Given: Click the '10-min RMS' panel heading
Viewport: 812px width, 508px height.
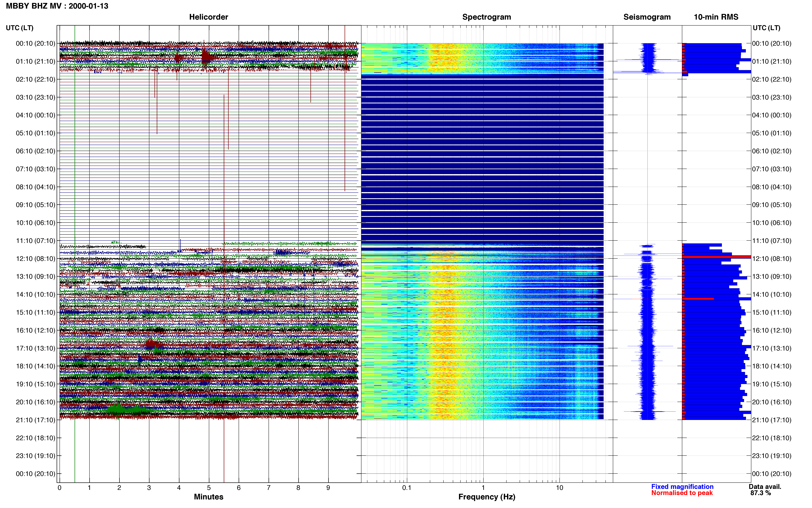Looking at the screenshot, I should tap(716, 17).
